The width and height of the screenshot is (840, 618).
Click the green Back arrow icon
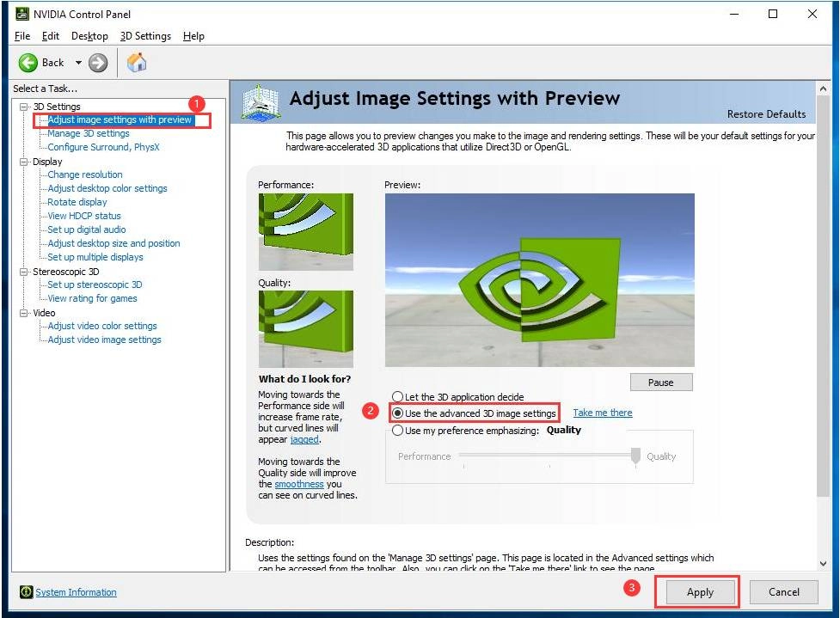[x=28, y=63]
